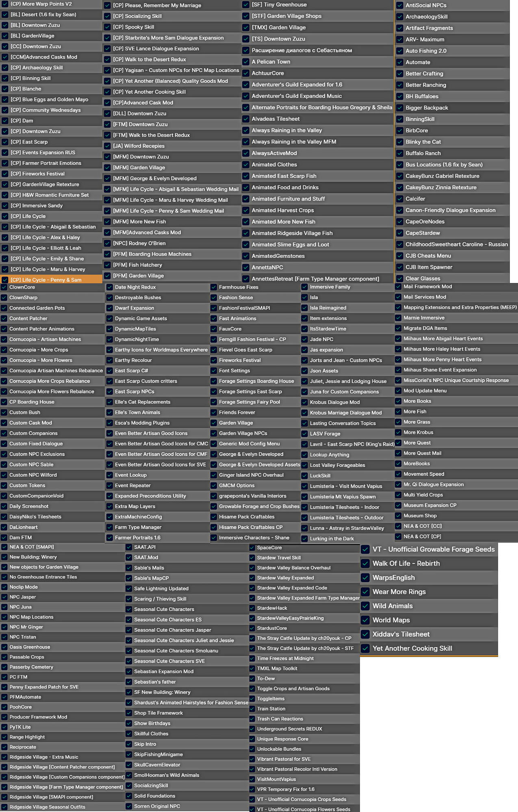Select the [CP] Immersive Sandy row

(51, 206)
